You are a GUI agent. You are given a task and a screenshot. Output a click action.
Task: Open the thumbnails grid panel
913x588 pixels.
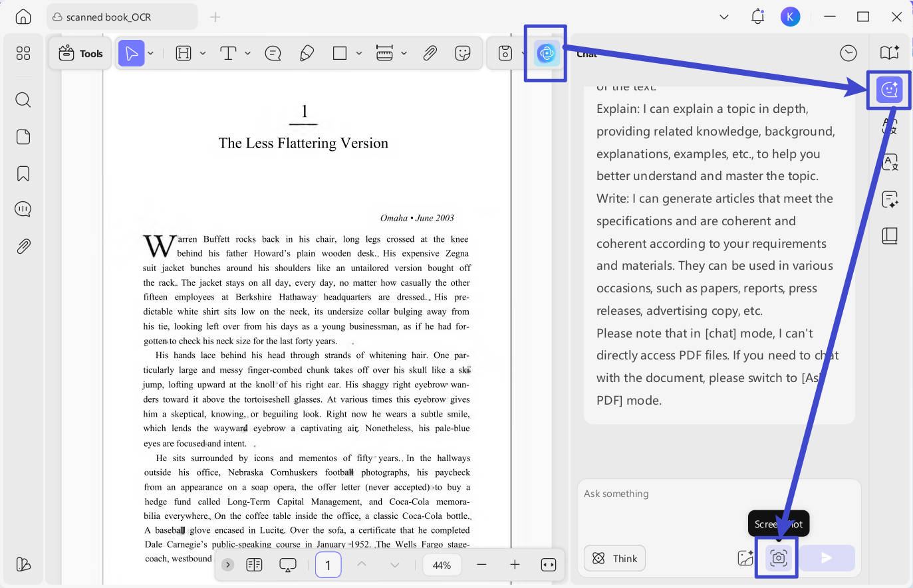click(23, 53)
